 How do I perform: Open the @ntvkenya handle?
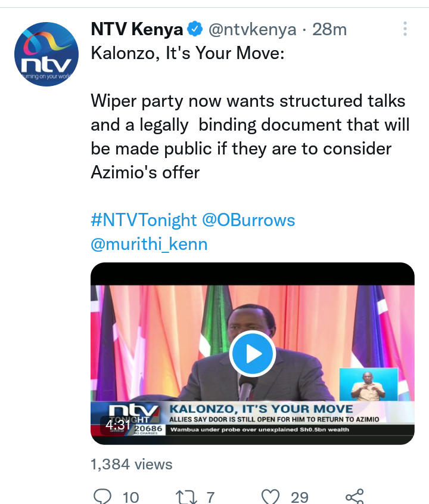click(253, 30)
